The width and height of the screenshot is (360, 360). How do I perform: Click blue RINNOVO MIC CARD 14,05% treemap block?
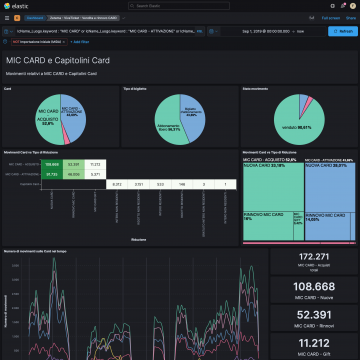[x=328, y=226]
